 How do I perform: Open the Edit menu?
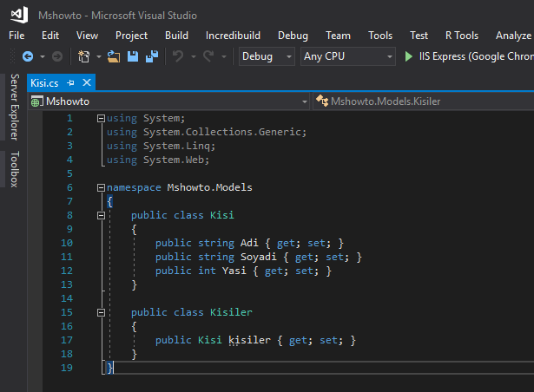point(50,36)
